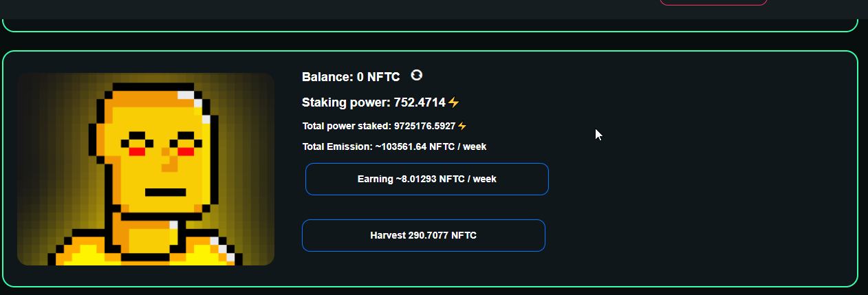868x295 pixels.
Task: Refresh the NFTC balance with the circular arrow icon
Action: [416, 75]
